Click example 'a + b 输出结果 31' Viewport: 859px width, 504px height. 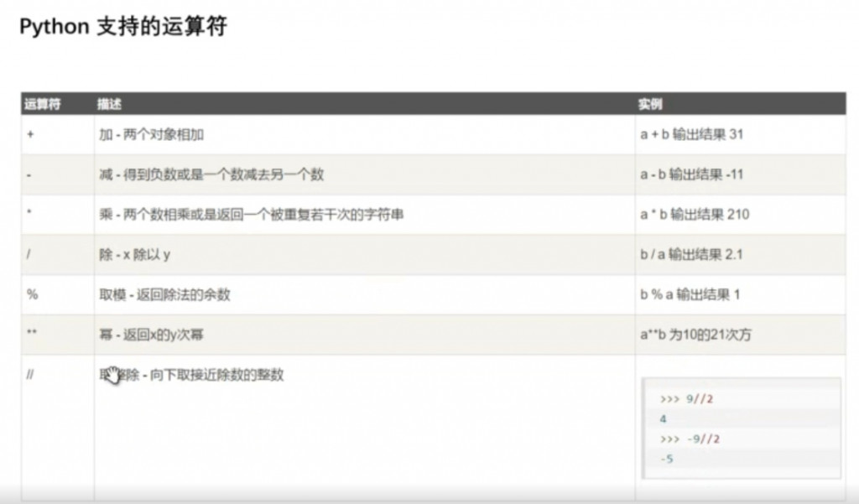tap(692, 134)
